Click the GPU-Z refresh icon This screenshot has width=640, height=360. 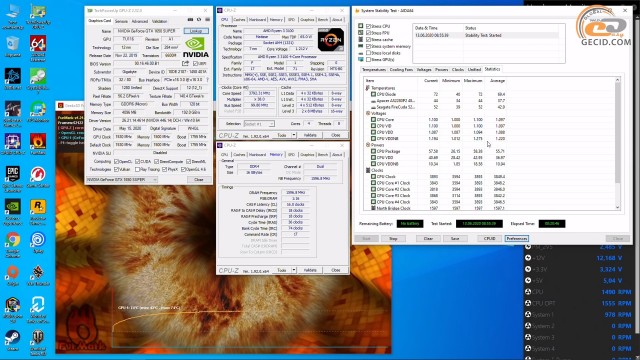click(199, 20)
